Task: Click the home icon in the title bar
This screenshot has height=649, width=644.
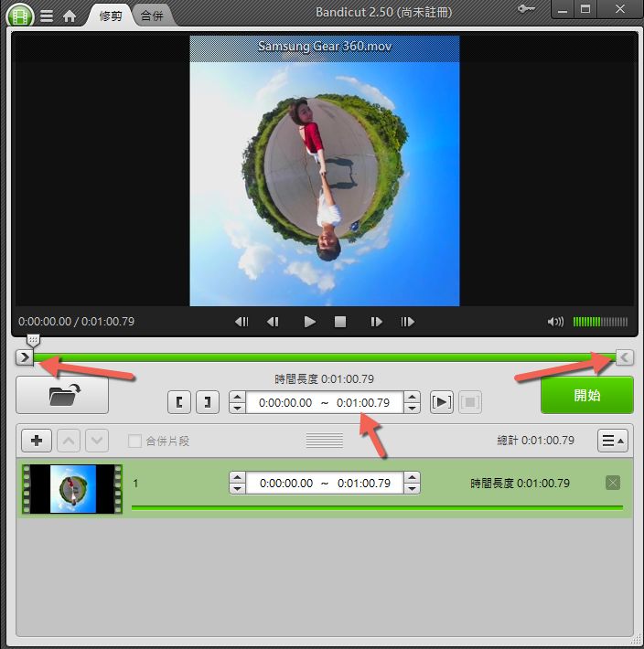Action: tap(70, 16)
